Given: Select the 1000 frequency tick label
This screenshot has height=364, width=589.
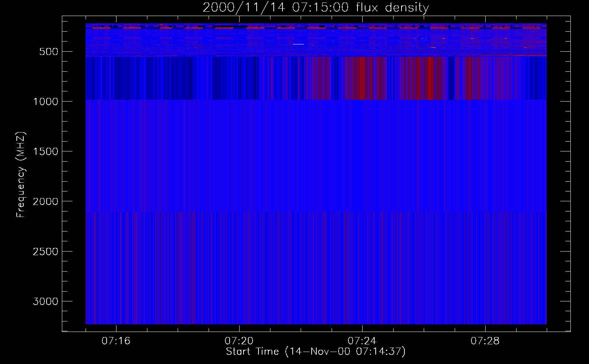Looking at the screenshot, I should pyautogui.click(x=46, y=102).
